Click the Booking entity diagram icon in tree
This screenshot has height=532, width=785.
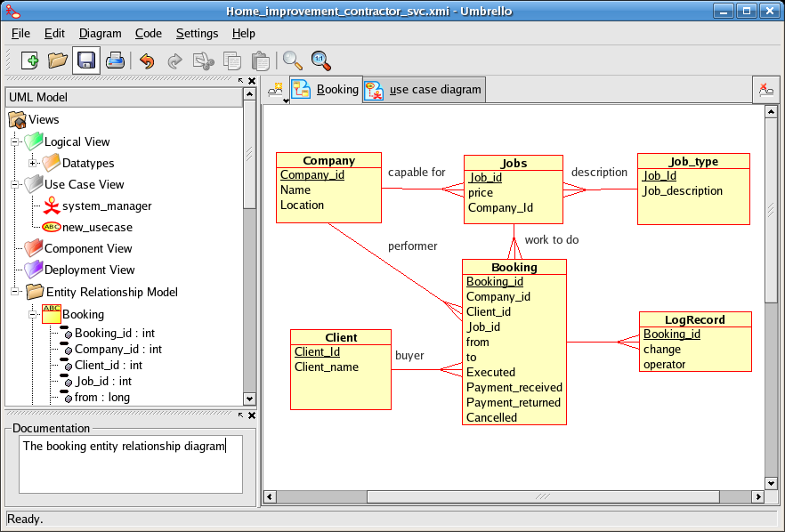(x=51, y=314)
